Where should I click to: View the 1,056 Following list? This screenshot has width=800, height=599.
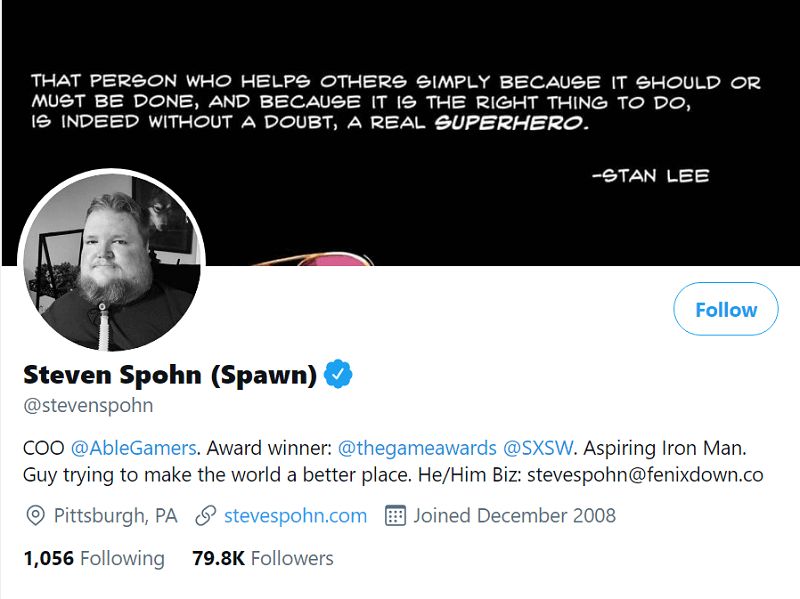pos(94,558)
